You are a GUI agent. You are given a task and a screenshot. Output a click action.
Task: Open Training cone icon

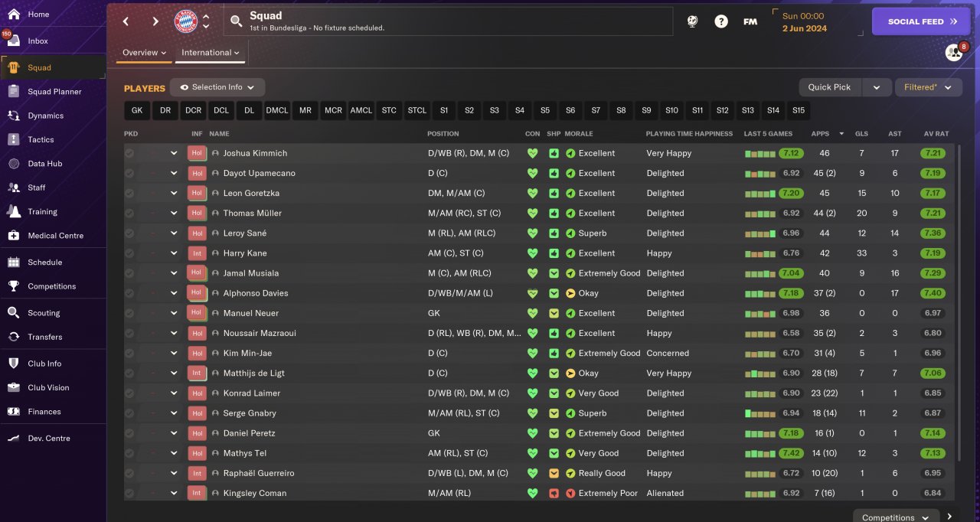(x=14, y=211)
